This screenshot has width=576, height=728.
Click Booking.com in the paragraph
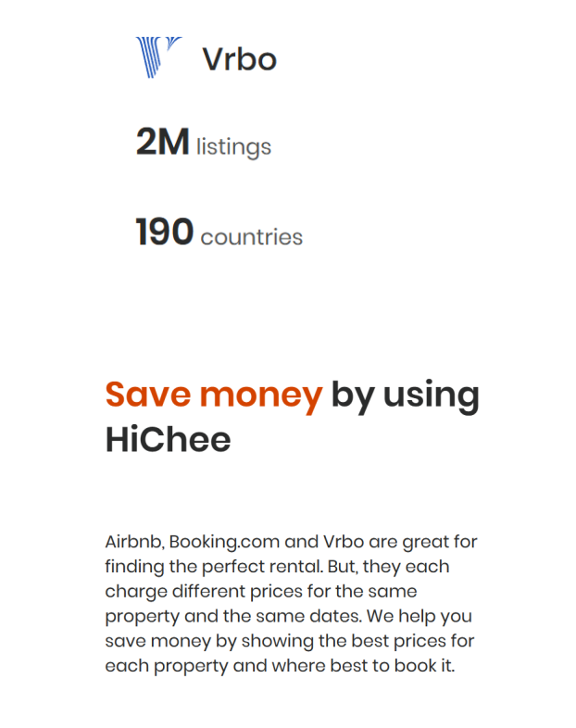click(224, 542)
